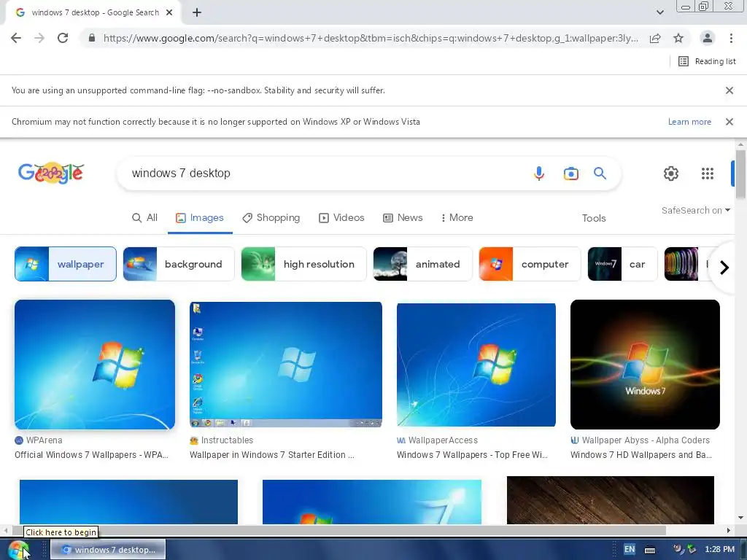Go back using the browser back arrow
747x560 pixels.
click(16, 38)
